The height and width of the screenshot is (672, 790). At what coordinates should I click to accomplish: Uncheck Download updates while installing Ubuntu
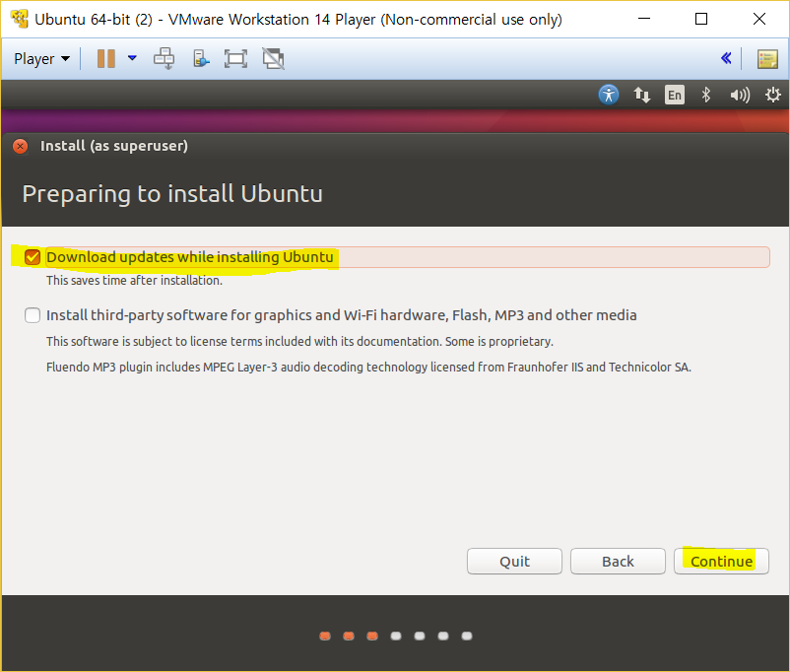tap(33, 257)
